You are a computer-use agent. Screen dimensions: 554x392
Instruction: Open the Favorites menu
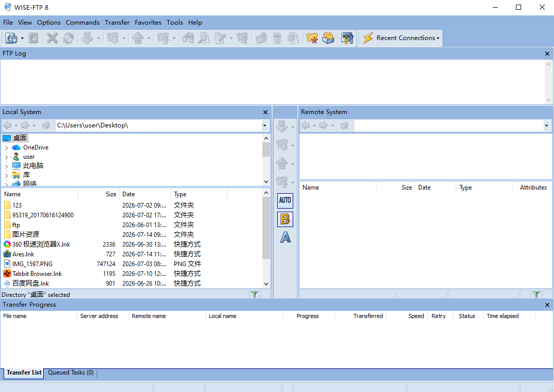click(x=148, y=22)
